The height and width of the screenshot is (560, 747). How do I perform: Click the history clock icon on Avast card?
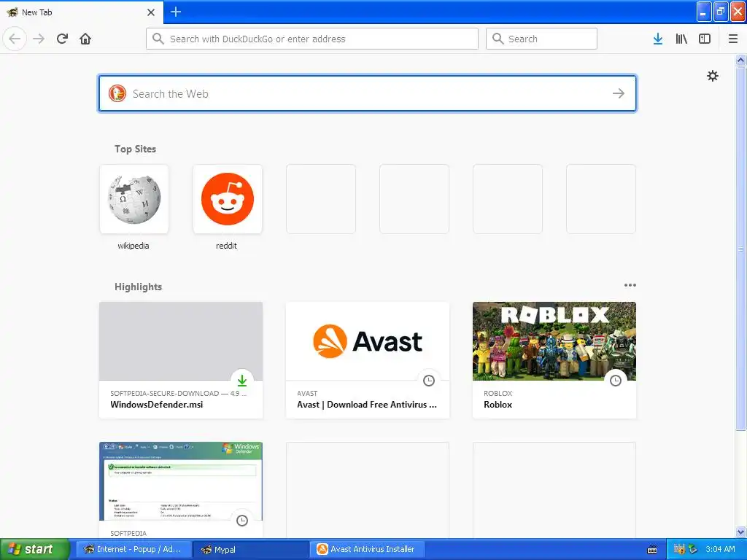pyautogui.click(x=429, y=381)
